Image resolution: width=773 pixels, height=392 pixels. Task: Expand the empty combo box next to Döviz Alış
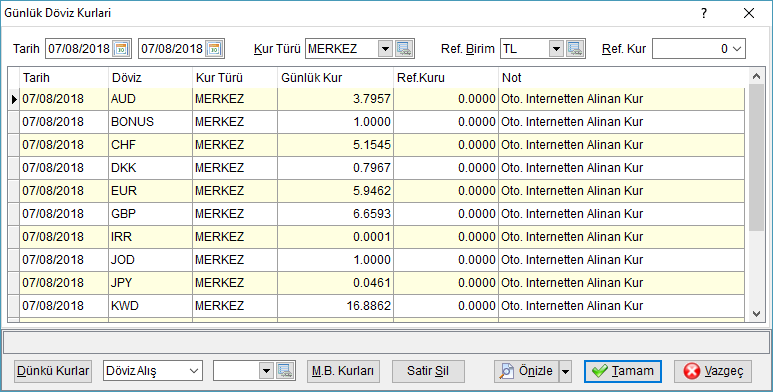266,371
